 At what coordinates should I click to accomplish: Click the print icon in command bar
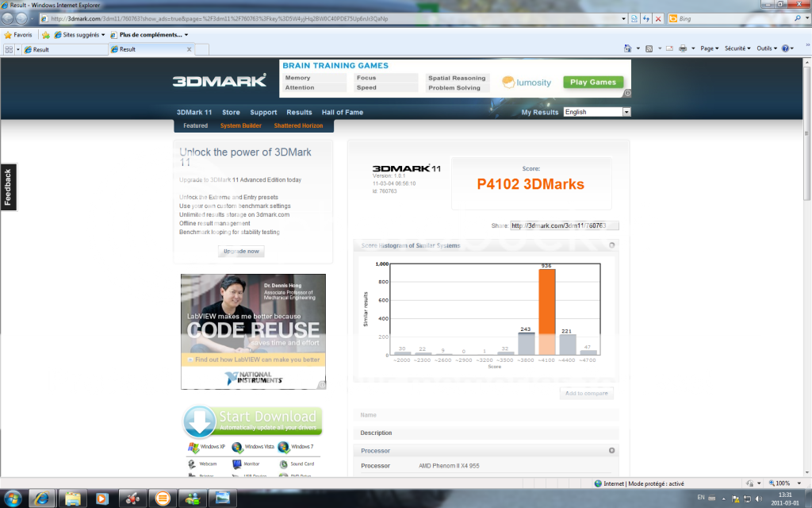click(x=683, y=48)
